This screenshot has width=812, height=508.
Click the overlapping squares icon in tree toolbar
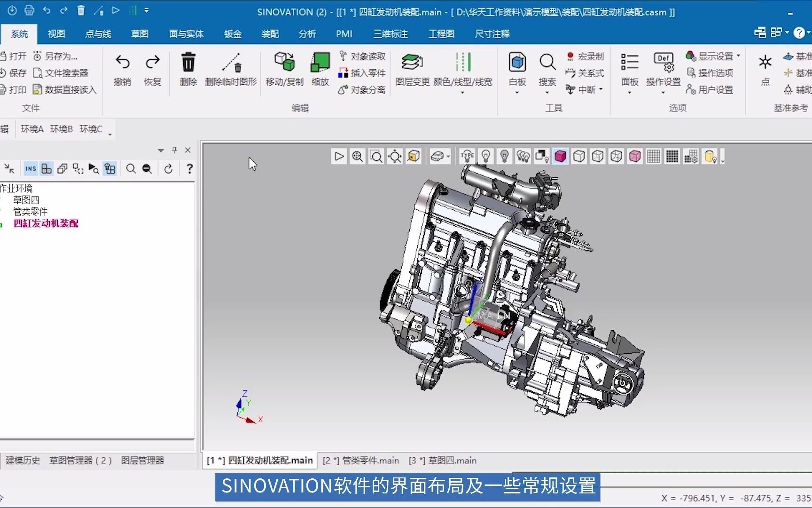pyautogui.click(x=62, y=169)
